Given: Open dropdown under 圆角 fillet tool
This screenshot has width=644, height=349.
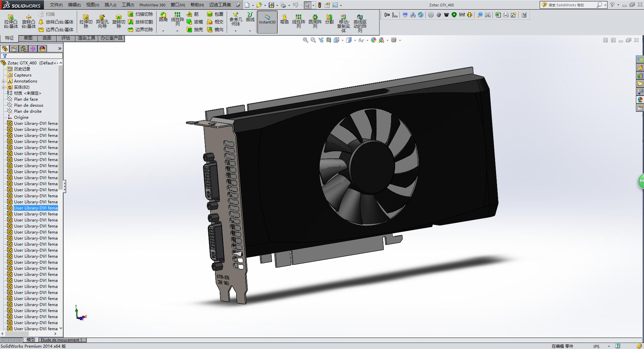Looking at the screenshot, I should point(163,31).
